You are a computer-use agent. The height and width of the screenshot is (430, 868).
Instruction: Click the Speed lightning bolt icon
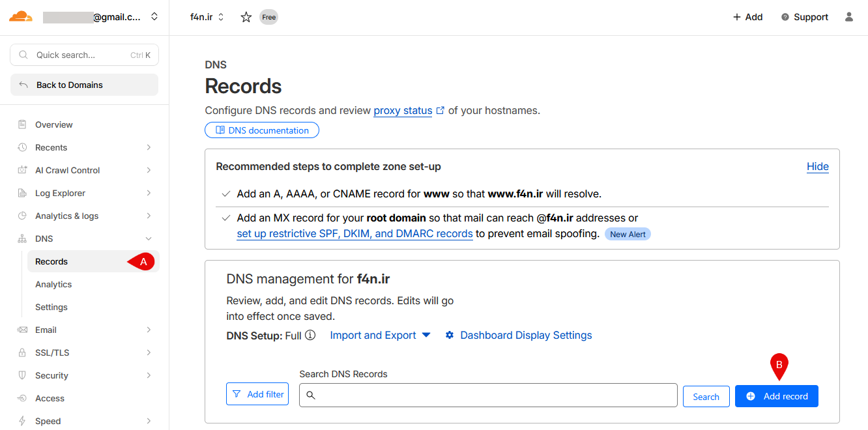pos(23,421)
